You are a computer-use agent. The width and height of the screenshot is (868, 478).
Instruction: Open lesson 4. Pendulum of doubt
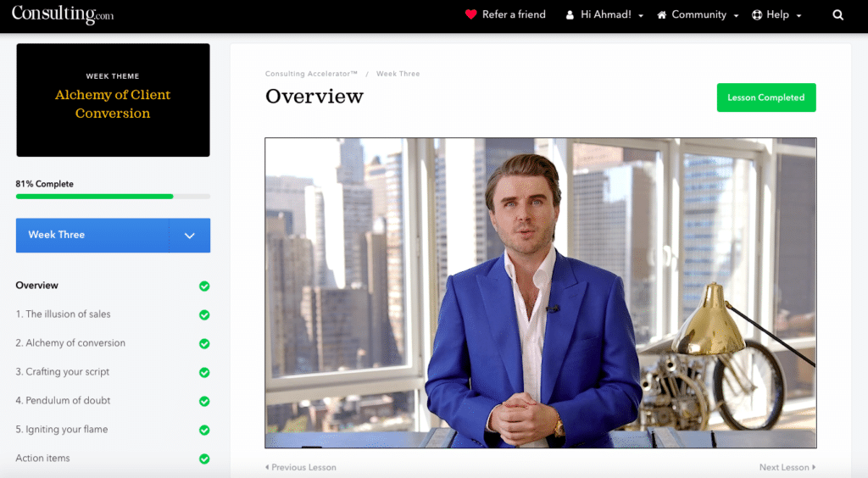click(x=63, y=401)
